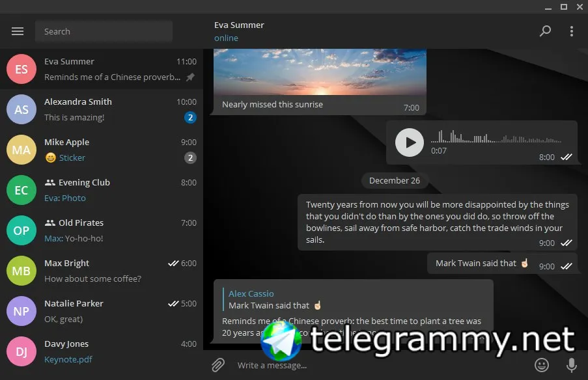Minimize the Telegram window

click(548, 7)
